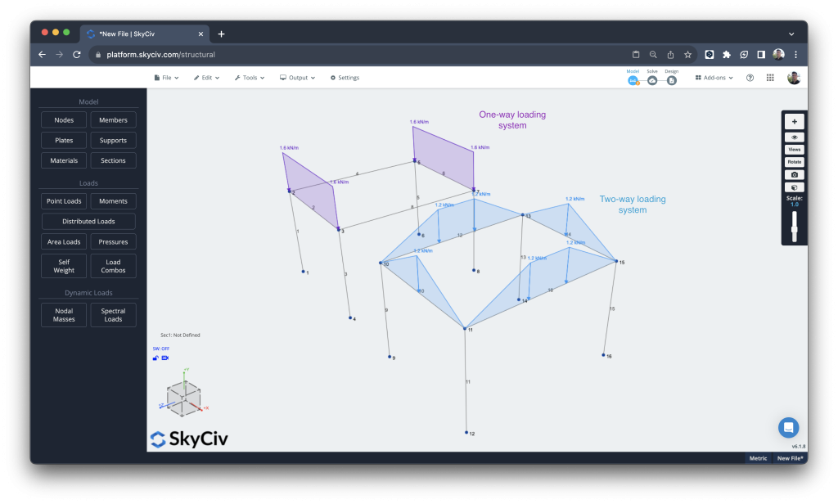Reload the page

point(77,55)
